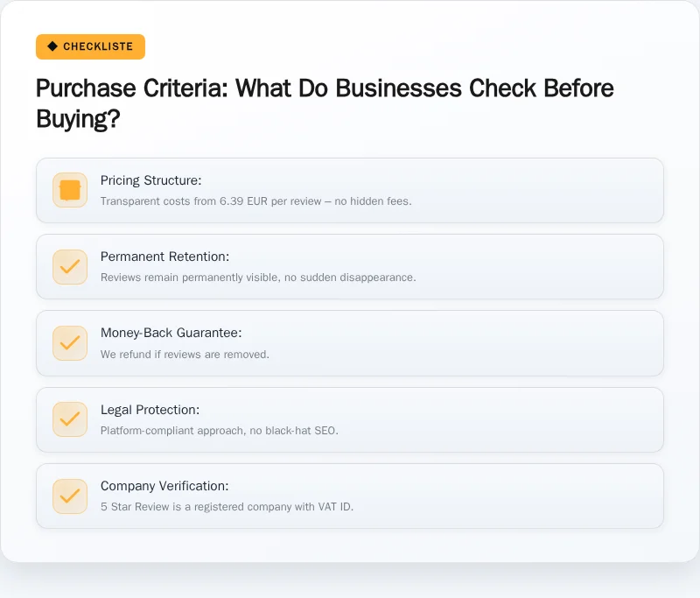Click the 'Transparent costs from 6.39 EUR' description
Viewport: 700px width, 598px height.
click(x=255, y=201)
